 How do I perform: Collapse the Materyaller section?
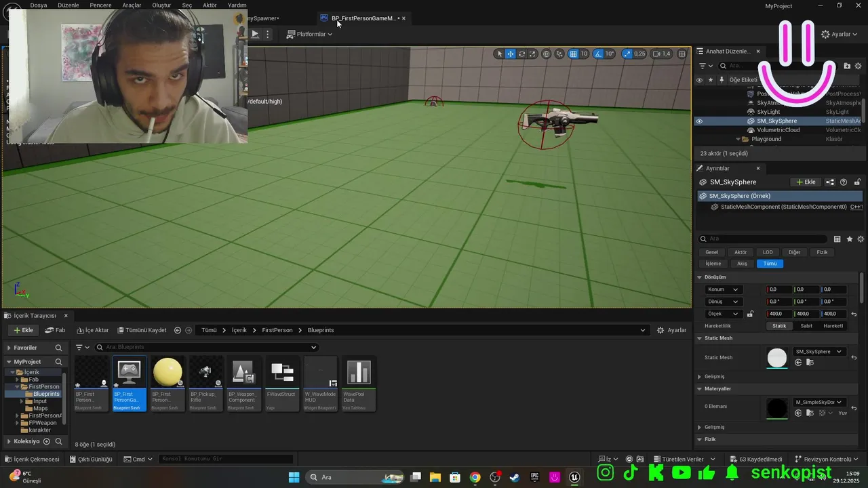point(700,389)
